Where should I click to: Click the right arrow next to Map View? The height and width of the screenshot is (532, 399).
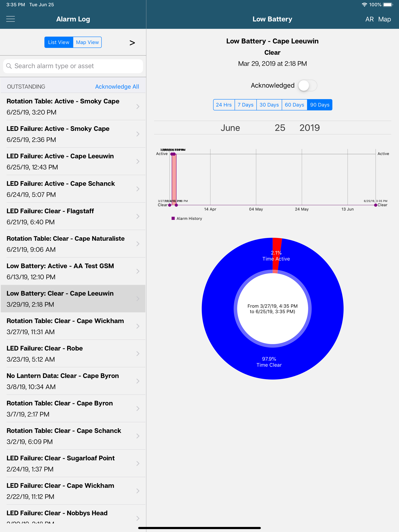pos(132,43)
